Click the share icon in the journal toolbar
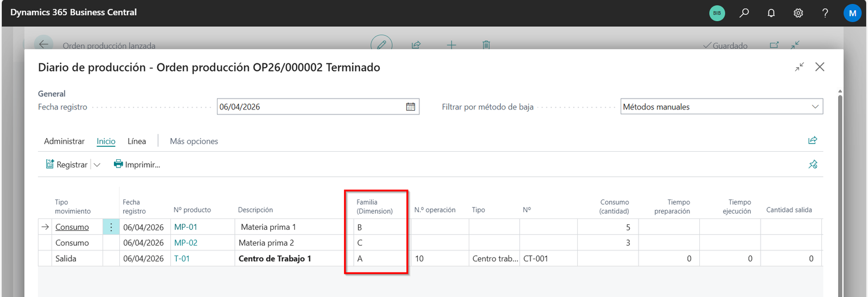 click(x=812, y=141)
